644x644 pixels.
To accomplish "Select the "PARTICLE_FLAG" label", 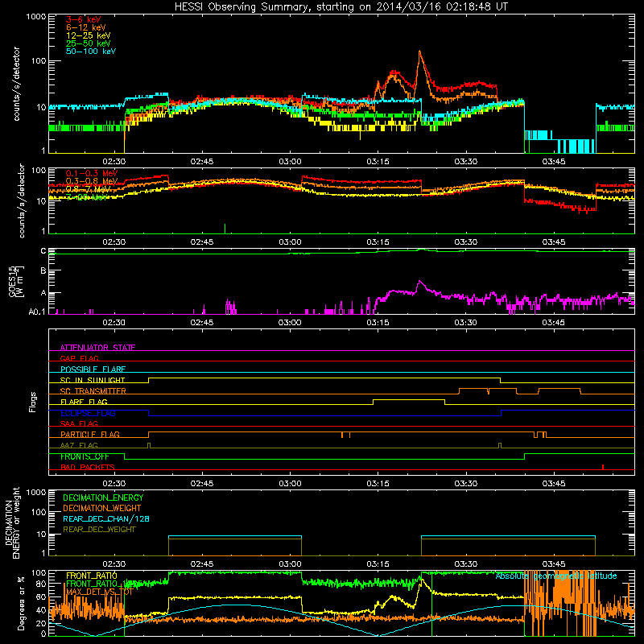I will (x=90, y=435).
